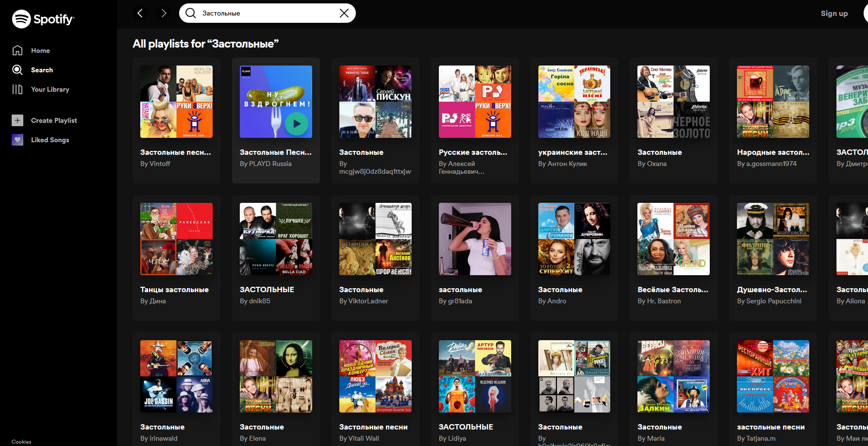Open the playlist cover by gr81ada
The image size is (868, 446).
(x=475, y=239)
